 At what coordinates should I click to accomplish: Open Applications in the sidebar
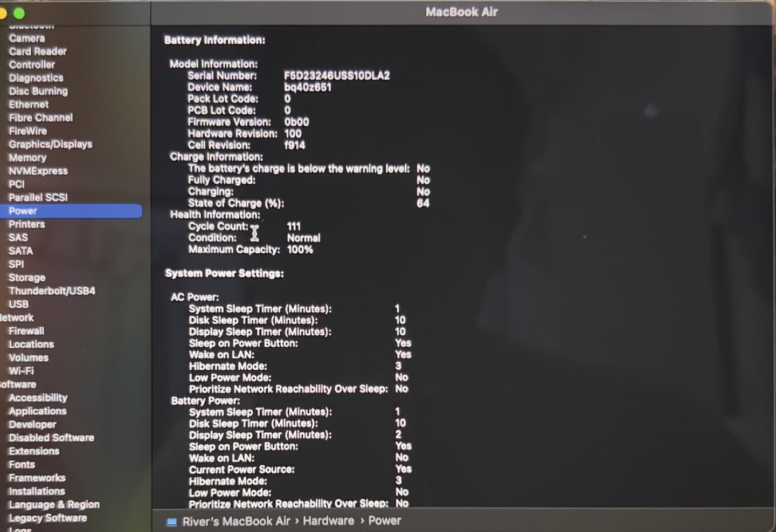click(38, 411)
